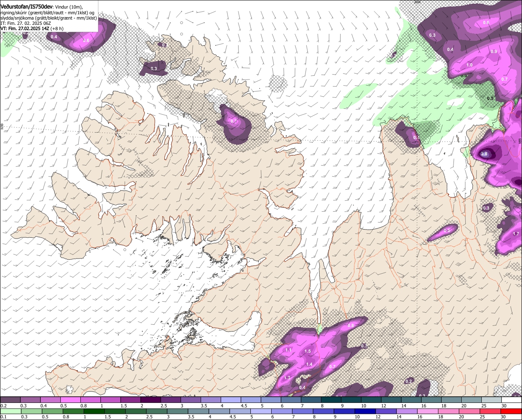The height and width of the screenshot is (420, 522).
Task: Click the 0.2 value label on the map
Action: tap(409, 381)
